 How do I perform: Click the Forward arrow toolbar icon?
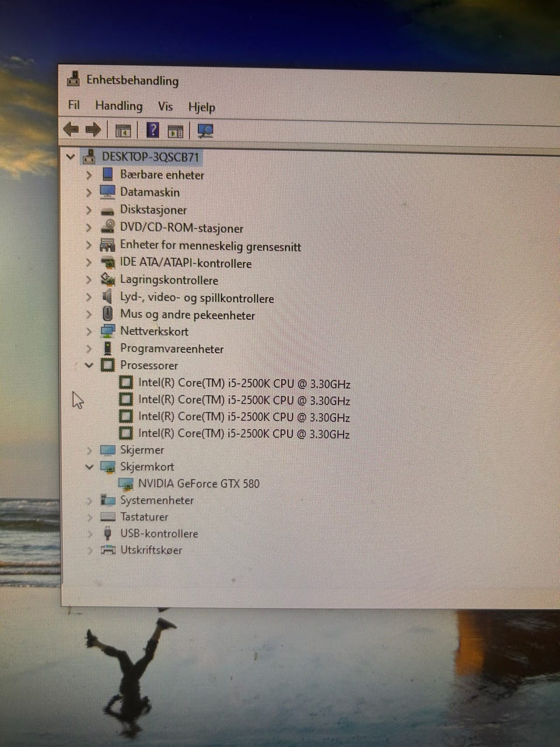point(93,130)
